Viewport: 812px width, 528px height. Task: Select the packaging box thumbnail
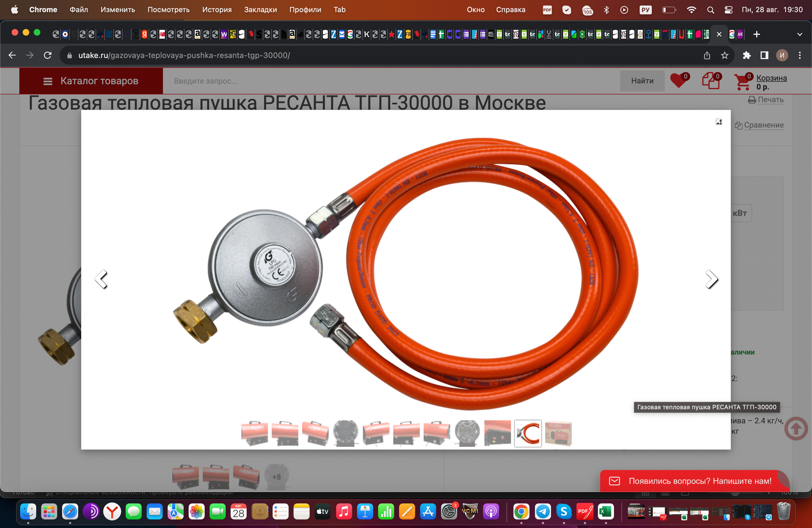(x=558, y=433)
